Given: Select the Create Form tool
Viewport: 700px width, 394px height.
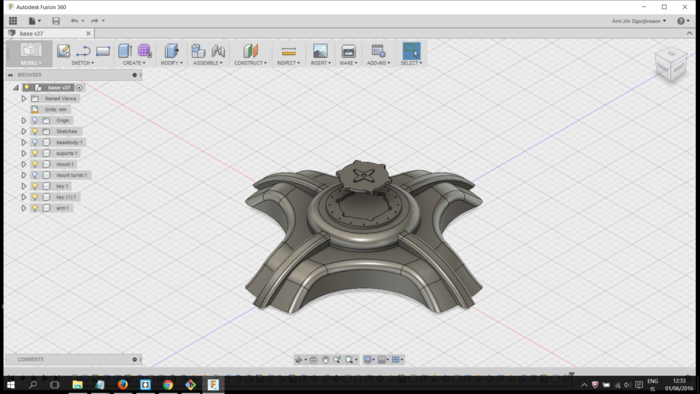Looking at the screenshot, I should (x=144, y=51).
